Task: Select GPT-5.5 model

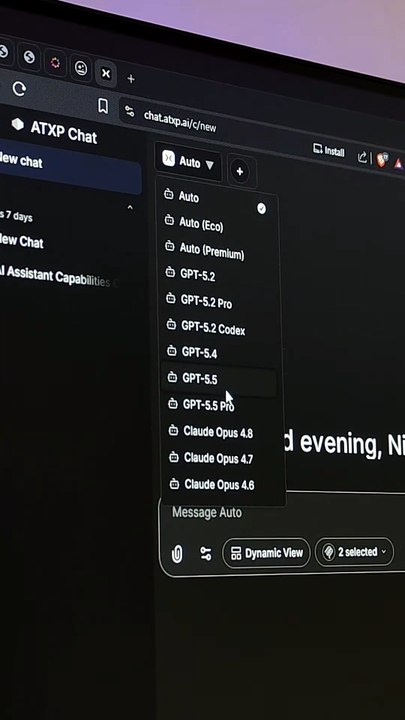Action: coord(219,379)
